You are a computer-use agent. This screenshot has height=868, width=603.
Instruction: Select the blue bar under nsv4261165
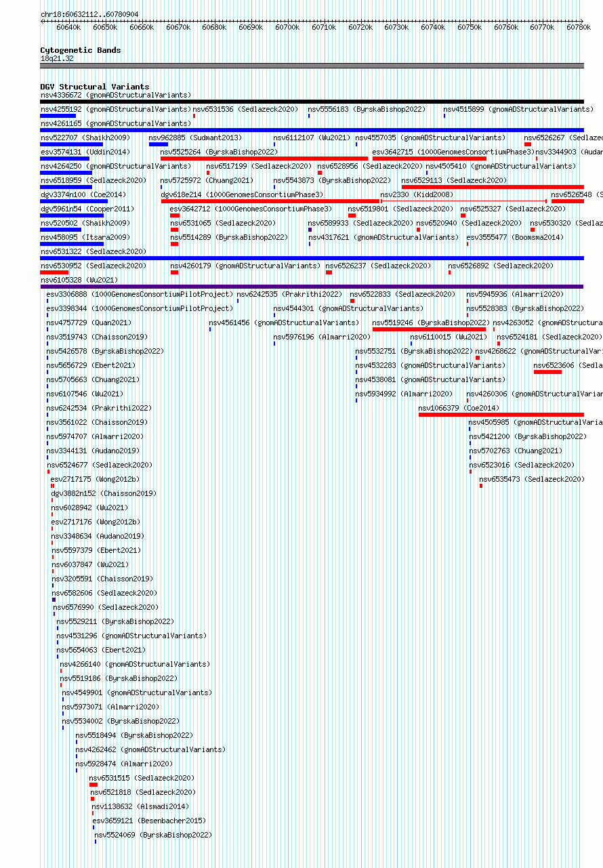click(312, 130)
